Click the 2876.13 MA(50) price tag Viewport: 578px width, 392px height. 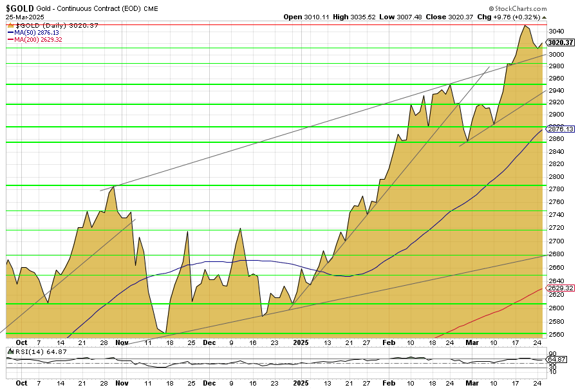[x=561, y=129]
